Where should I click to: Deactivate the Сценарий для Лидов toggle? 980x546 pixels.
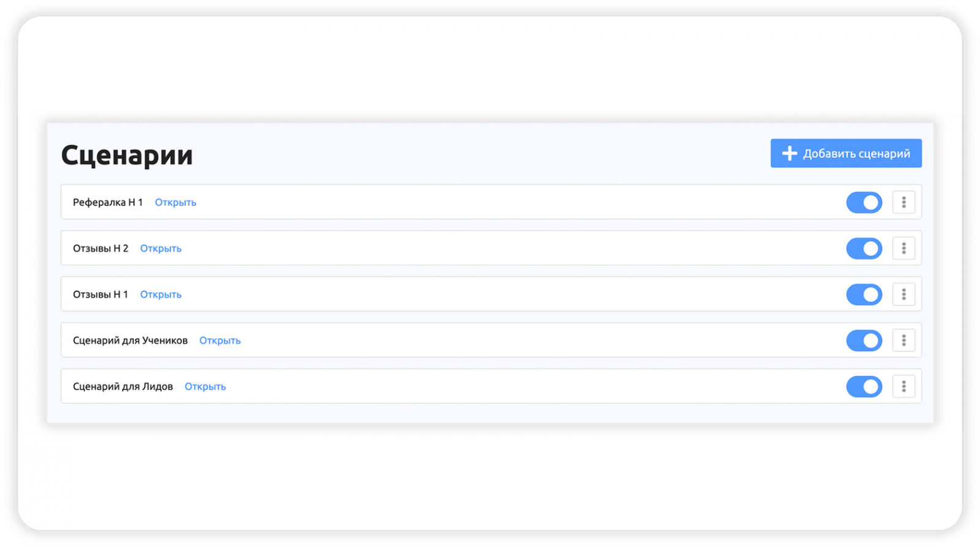[864, 386]
